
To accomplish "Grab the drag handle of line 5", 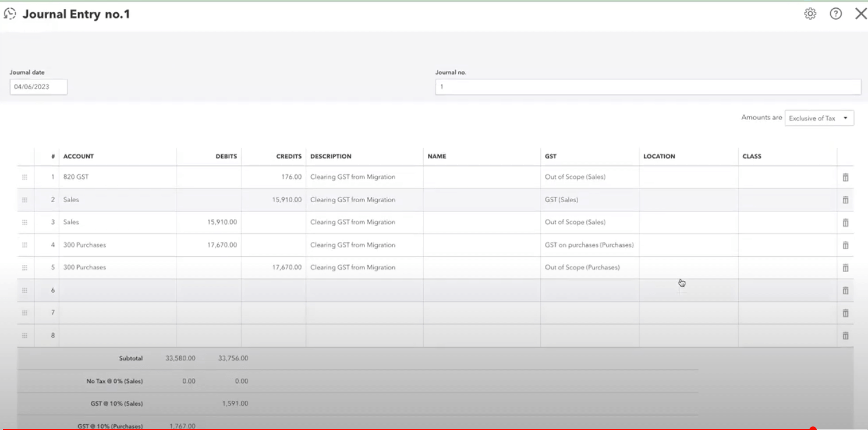I will 24,267.
